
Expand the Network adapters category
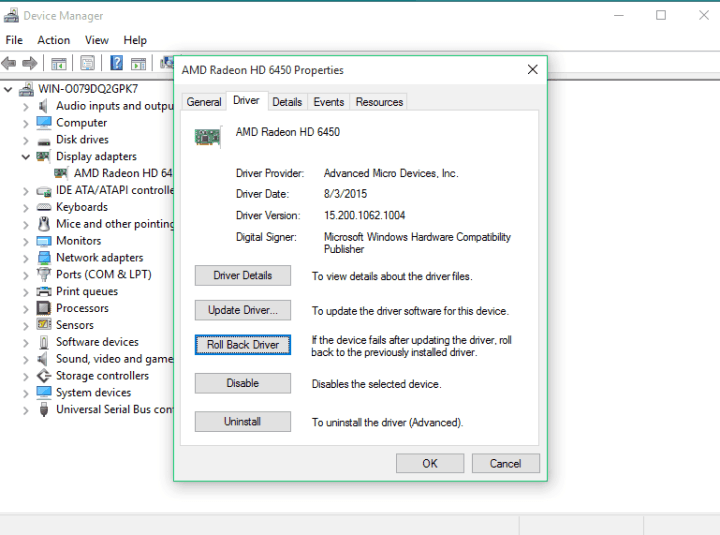tap(26, 258)
